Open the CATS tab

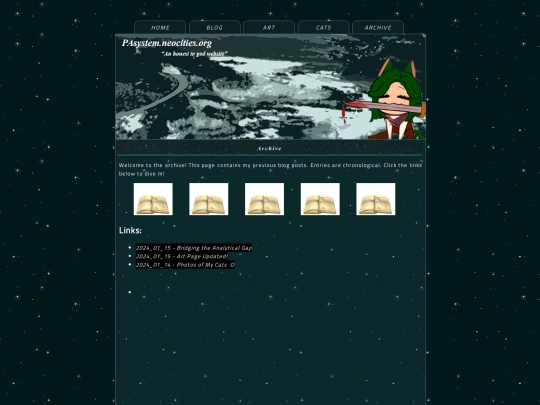(323, 27)
